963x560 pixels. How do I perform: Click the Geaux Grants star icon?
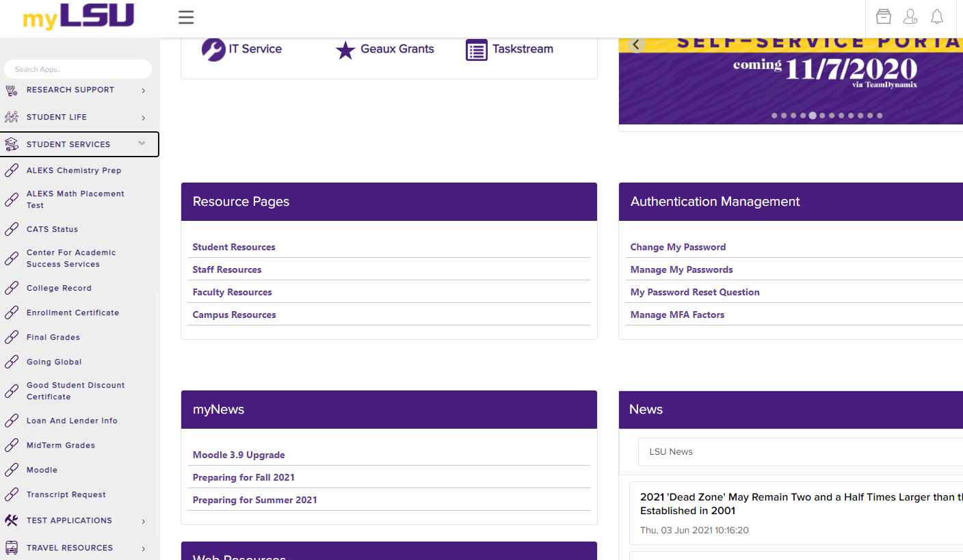(x=345, y=50)
